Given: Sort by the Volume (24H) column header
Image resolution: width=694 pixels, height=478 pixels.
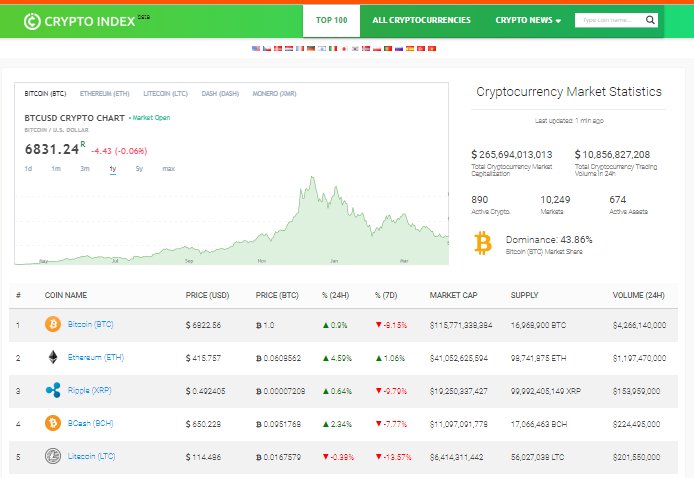Looking at the screenshot, I should 639,295.
